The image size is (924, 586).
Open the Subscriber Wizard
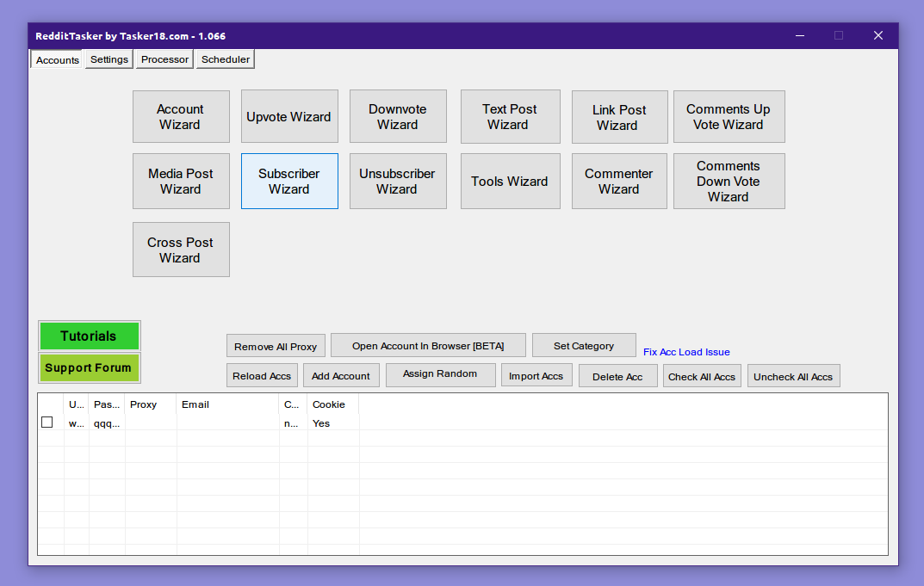(x=289, y=182)
